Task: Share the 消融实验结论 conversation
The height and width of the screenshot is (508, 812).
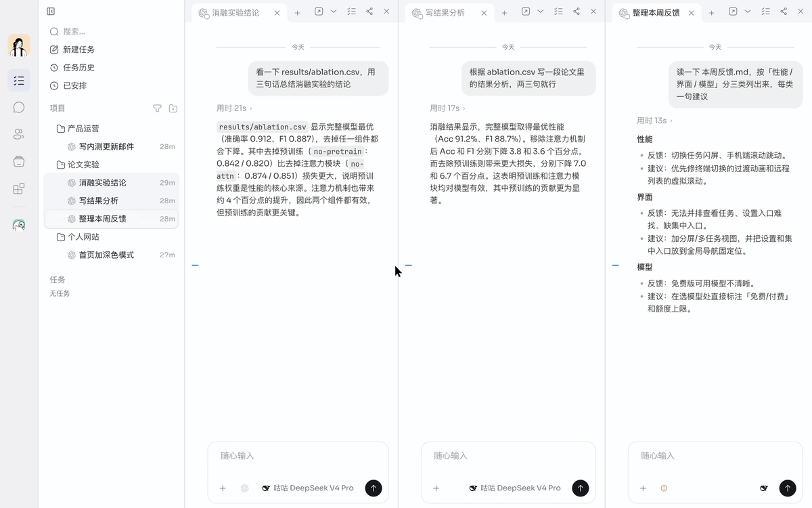Action: [x=369, y=12]
